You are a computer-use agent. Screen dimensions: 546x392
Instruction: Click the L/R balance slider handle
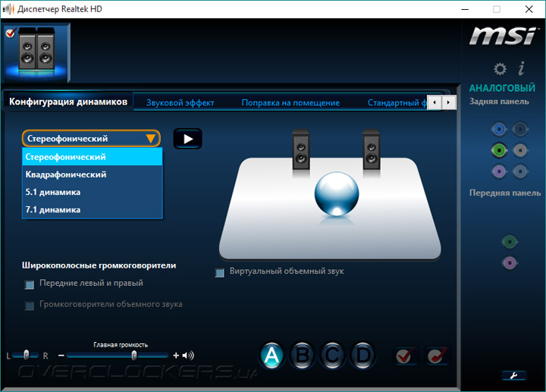coord(26,355)
